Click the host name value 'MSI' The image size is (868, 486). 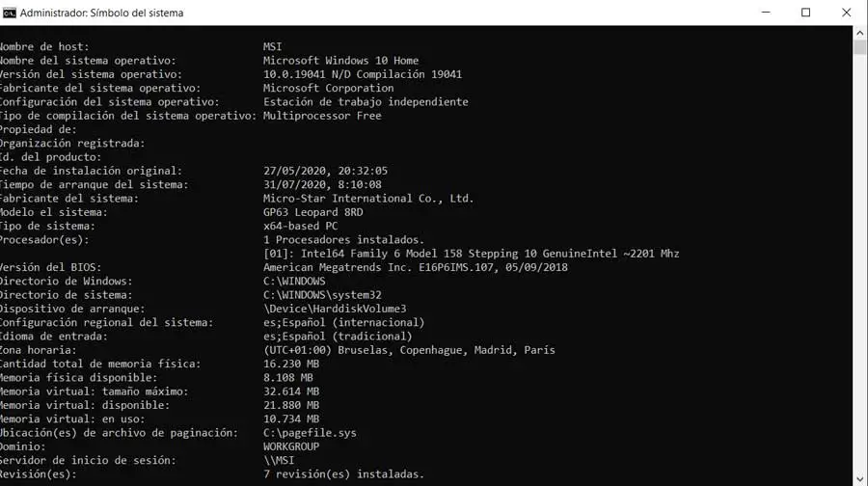(273, 47)
